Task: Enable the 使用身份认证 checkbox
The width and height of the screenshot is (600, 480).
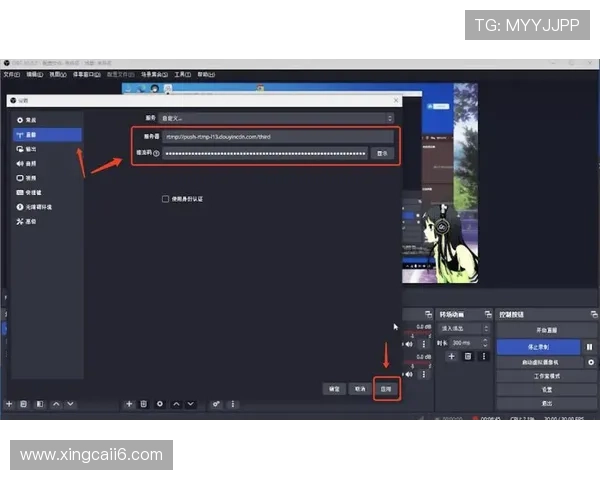Action: [x=166, y=199]
